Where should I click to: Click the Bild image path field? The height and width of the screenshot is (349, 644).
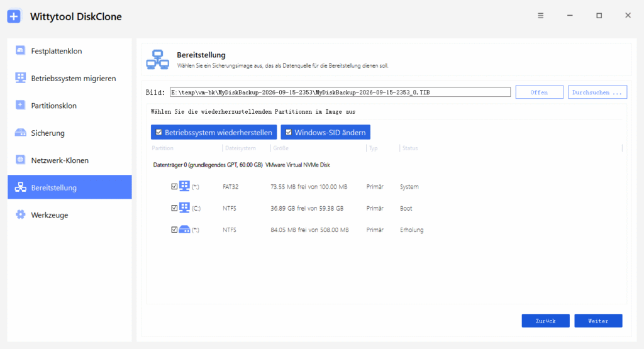[340, 92]
